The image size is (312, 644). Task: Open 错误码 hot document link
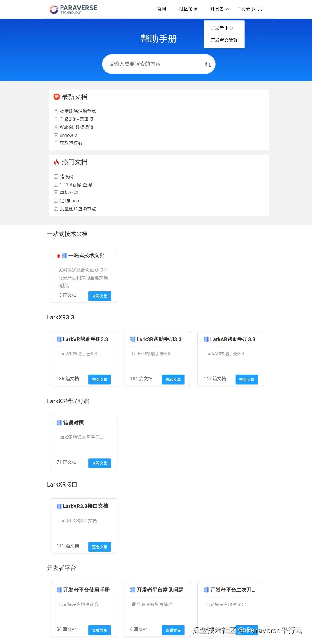coord(66,177)
